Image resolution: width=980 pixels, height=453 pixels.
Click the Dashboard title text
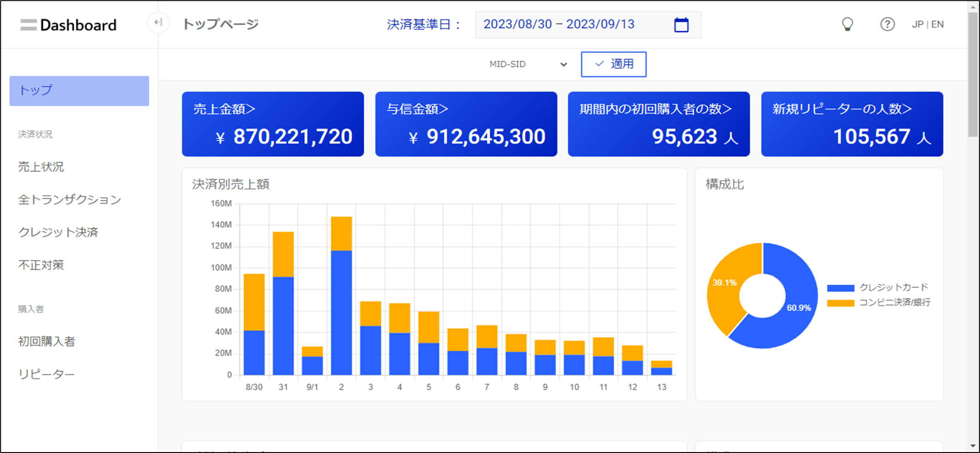click(x=78, y=25)
